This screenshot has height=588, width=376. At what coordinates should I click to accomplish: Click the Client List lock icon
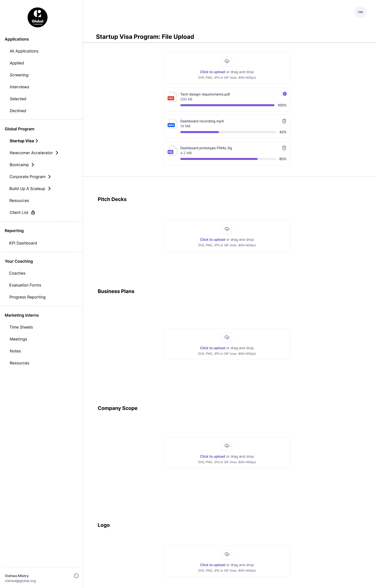(33, 212)
